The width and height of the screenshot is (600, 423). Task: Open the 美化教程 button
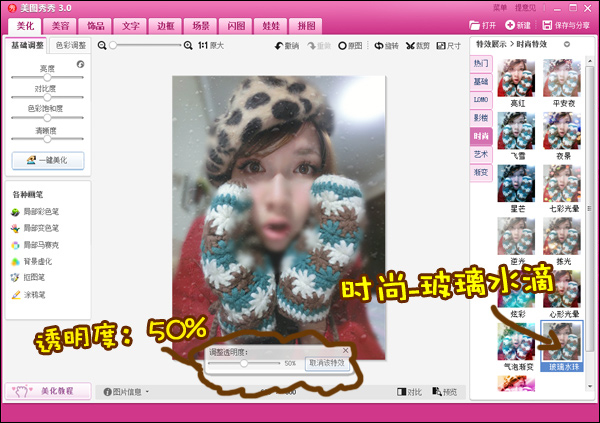[x=48, y=391]
